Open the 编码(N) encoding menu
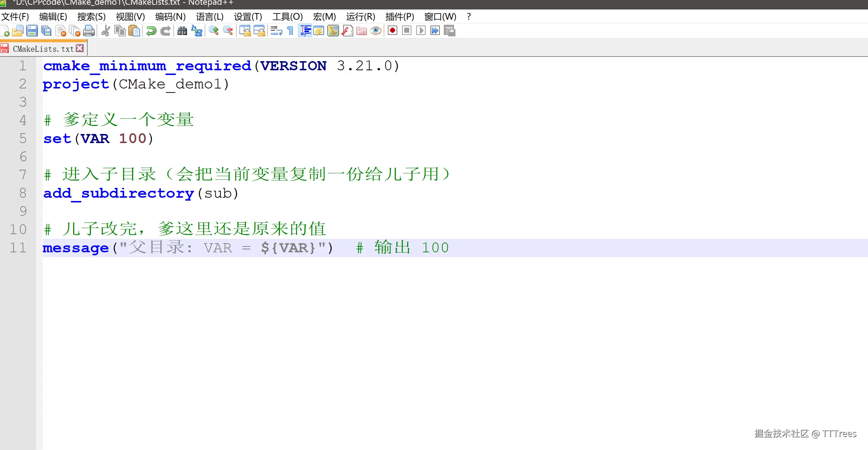This screenshot has height=450, width=868. [x=170, y=17]
